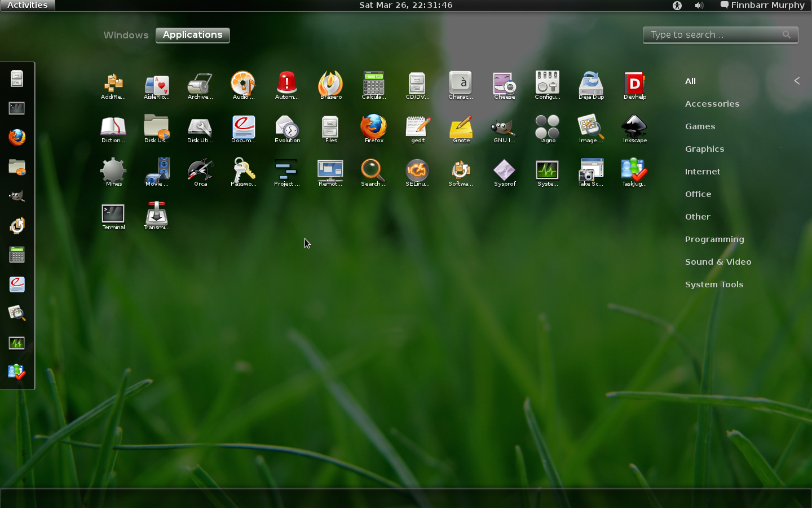
Task: Open Cheese webcam application
Action: (x=504, y=85)
